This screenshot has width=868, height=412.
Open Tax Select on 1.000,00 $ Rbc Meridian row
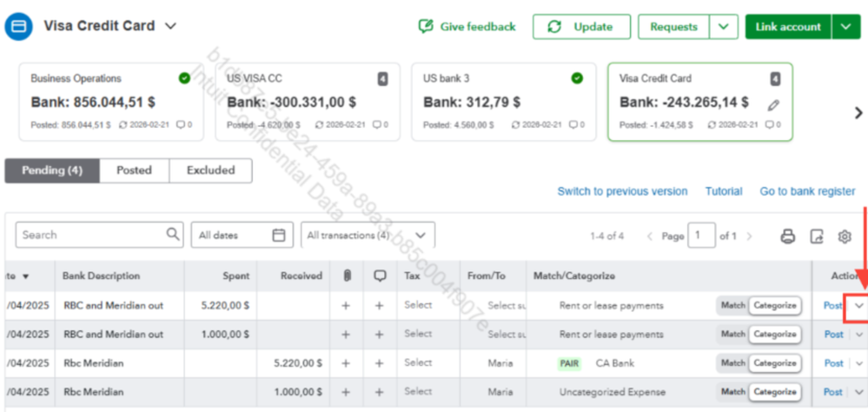click(418, 391)
